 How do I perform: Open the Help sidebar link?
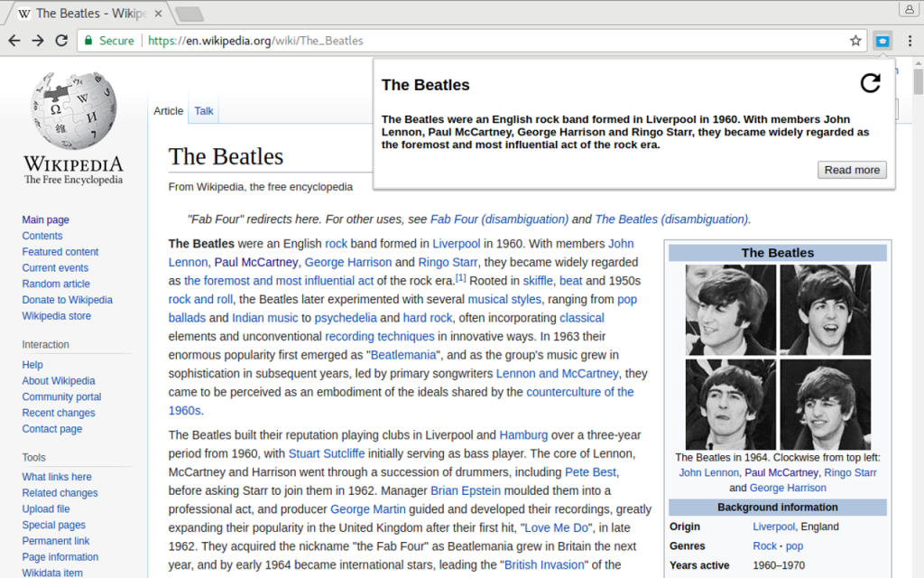(32, 365)
